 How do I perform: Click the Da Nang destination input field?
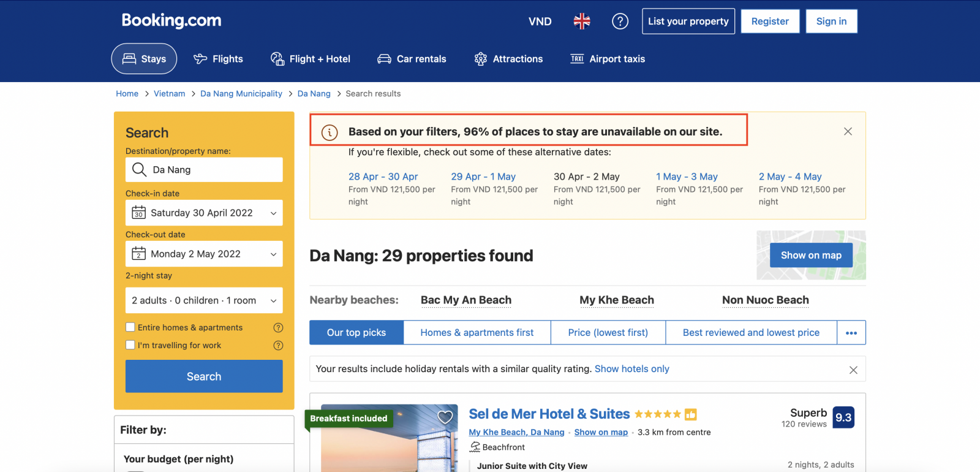pyautogui.click(x=204, y=170)
